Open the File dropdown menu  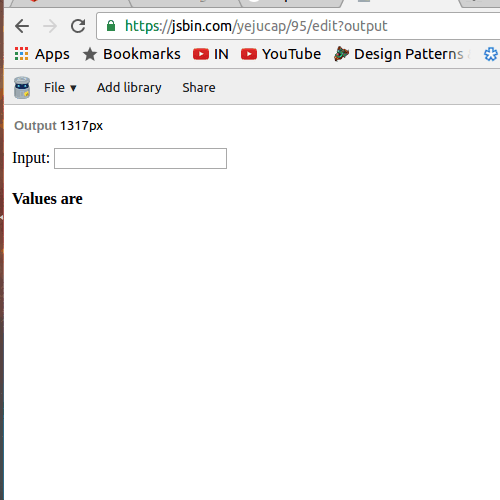click(60, 88)
